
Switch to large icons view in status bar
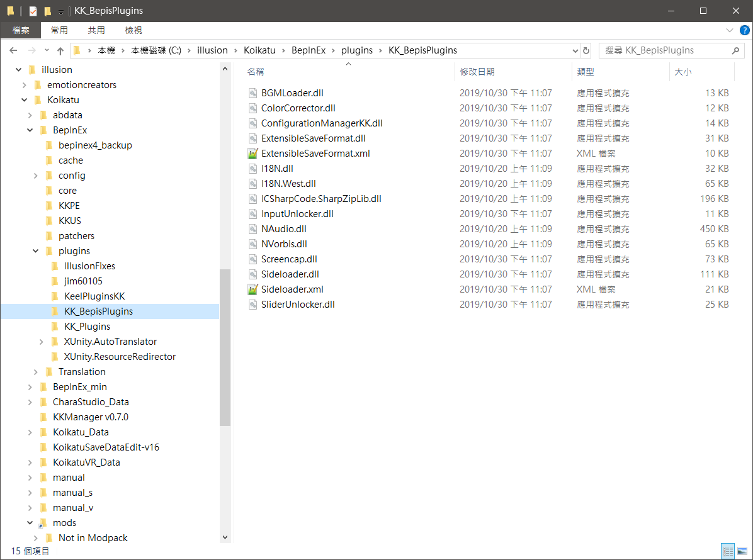tap(742, 551)
